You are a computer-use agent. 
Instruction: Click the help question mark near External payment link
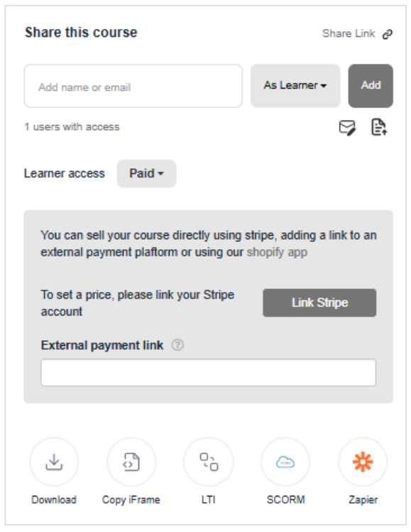[177, 345]
